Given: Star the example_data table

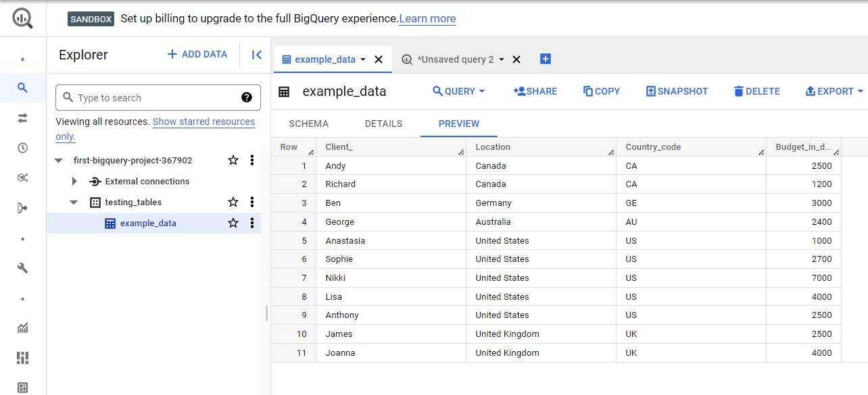Looking at the screenshot, I should [x=233, y=223].
